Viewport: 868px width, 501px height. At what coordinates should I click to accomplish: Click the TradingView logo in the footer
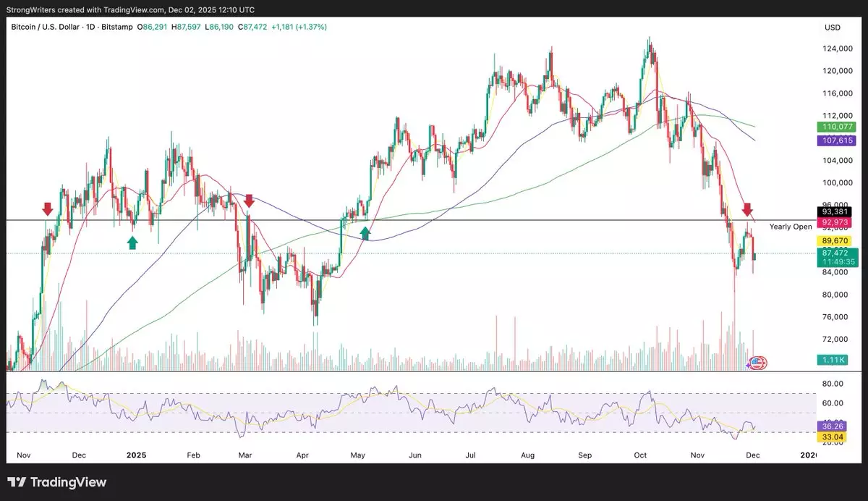pyautogui.click(x=56, y=482)
